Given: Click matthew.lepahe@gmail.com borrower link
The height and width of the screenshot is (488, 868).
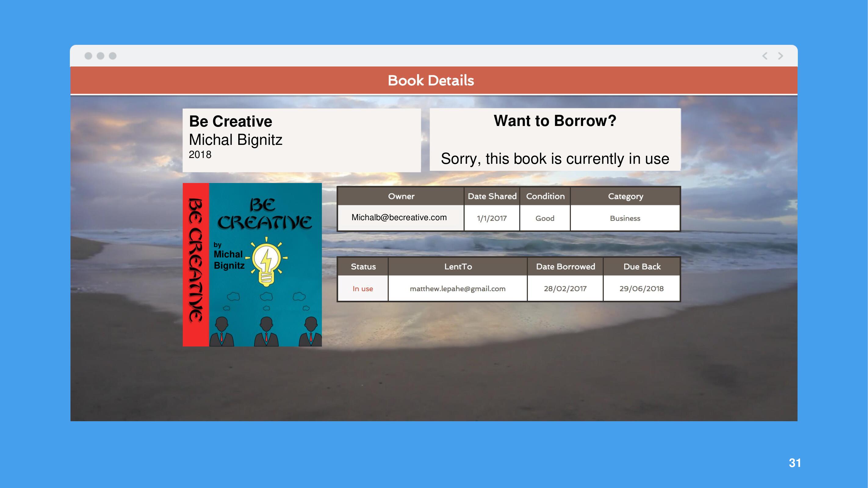Looking at the screenshot, I should (x=457, y=288).
